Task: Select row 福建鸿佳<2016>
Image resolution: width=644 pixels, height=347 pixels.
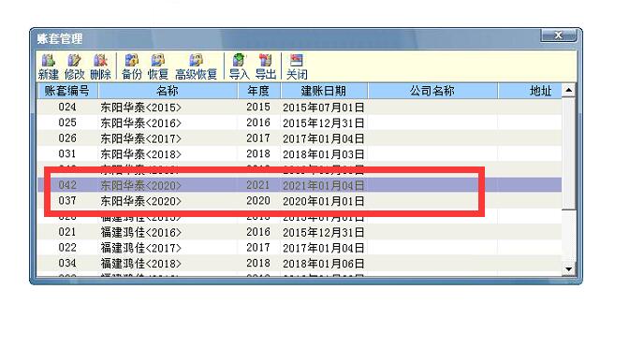Action: point(299,232)
